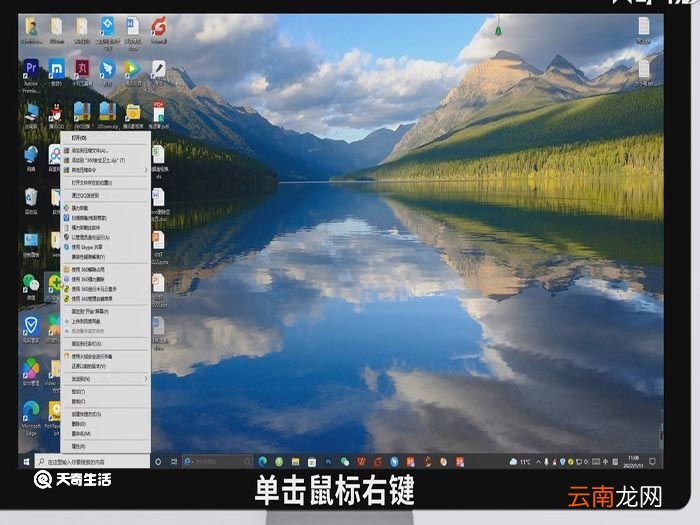700x525 pixels.
Task: Select the WeChat desktop shortcut
Action: coord(31,286)
